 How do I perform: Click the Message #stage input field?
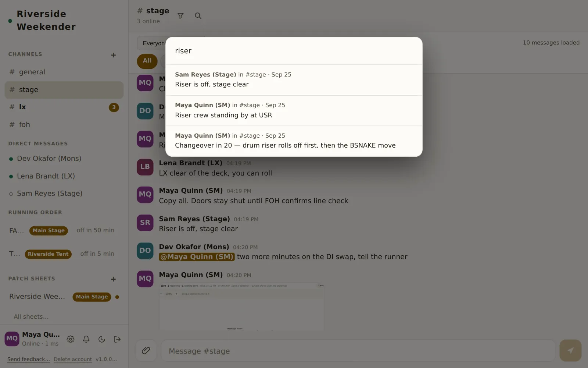pyautogui.click(x=358, y=351)
